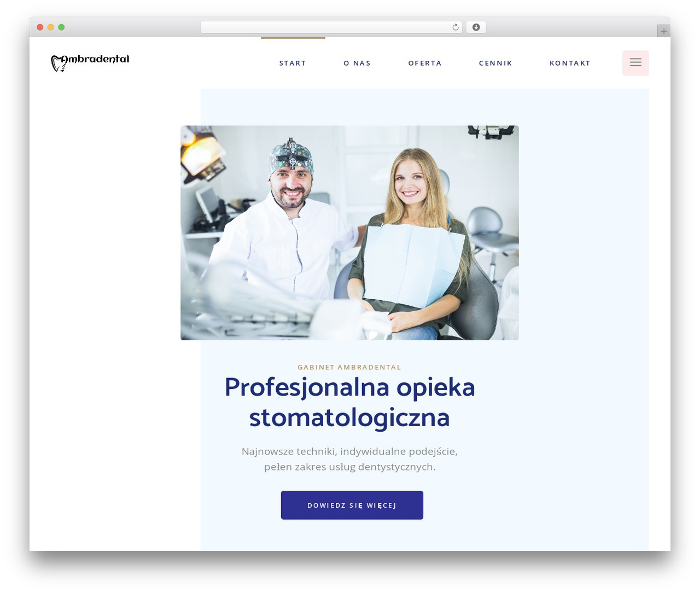The height and width of the screenshot is (593, 700).
Task: Go to the START menu item
Action: tap(293, 63)
